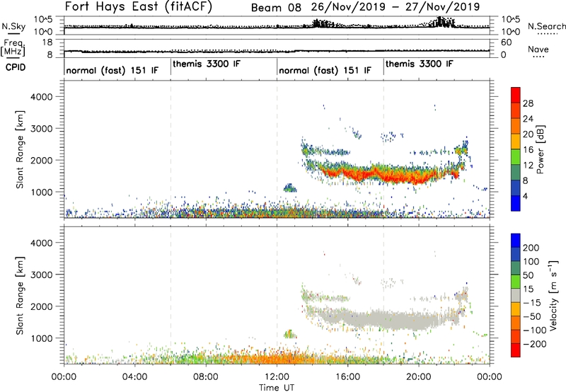Pick the gray ±15 segment of Velocity colorbar
Viewport: 566px width, 392px height.
click(516, 295)
